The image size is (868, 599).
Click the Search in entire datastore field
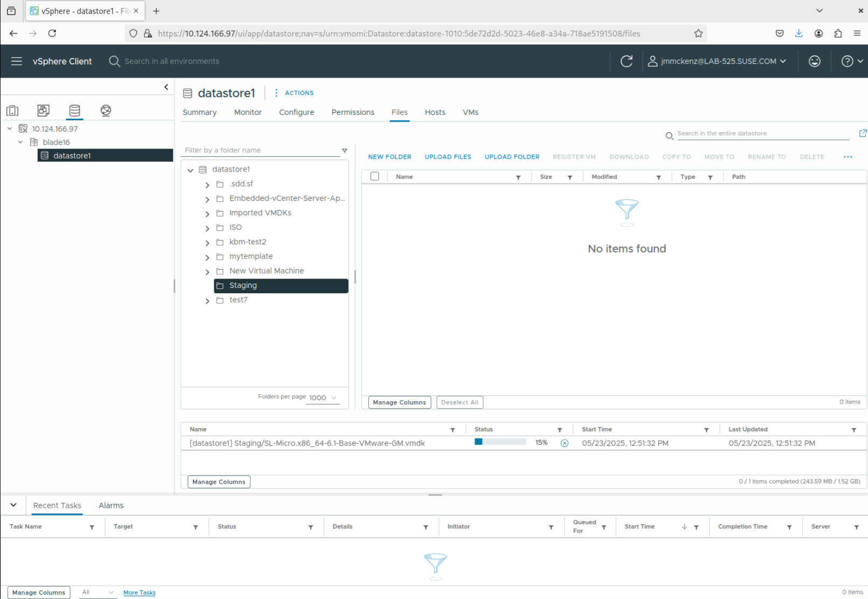762,134
